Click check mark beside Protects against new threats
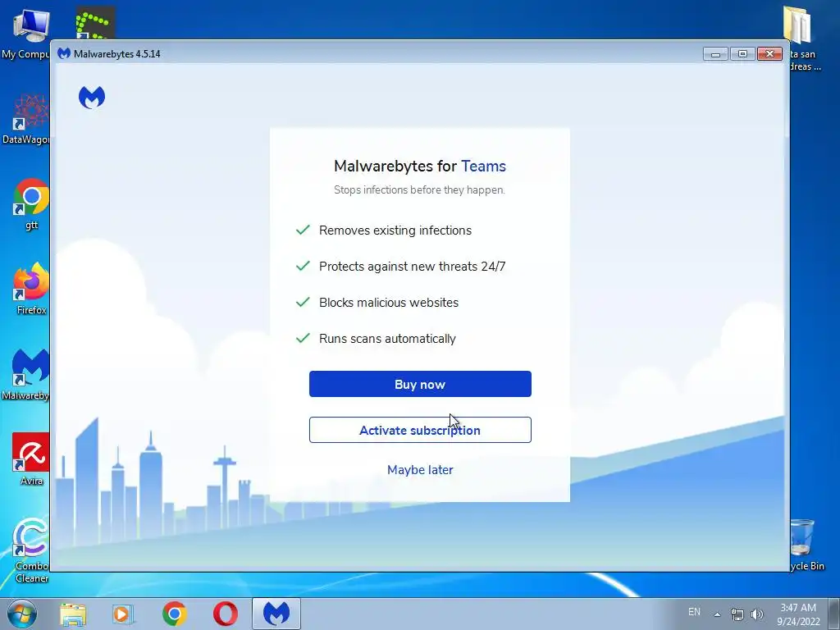 click(303, 266)
